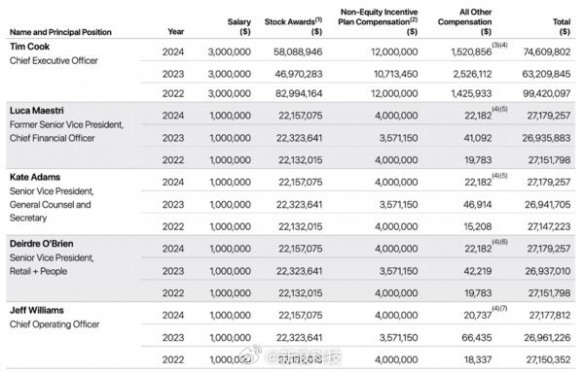Viewport: 584px width, 372px height.
Task: Click total value 27,150,352
Action: 548,360
